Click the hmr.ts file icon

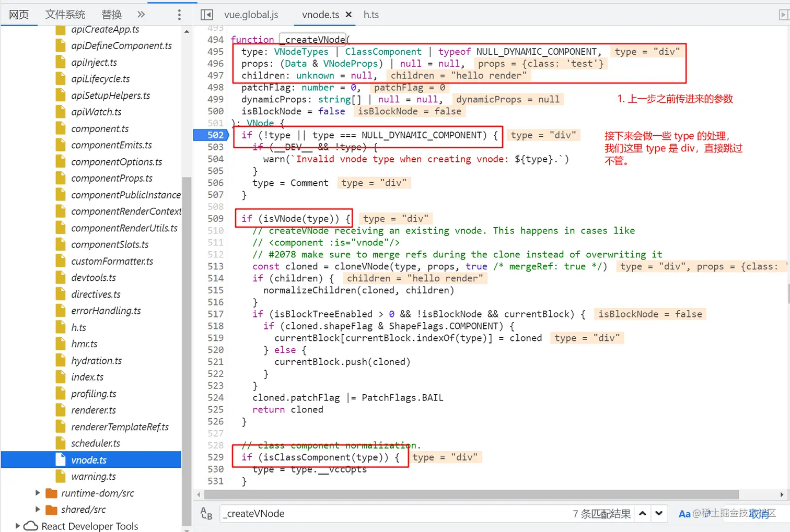click(61, 344)
